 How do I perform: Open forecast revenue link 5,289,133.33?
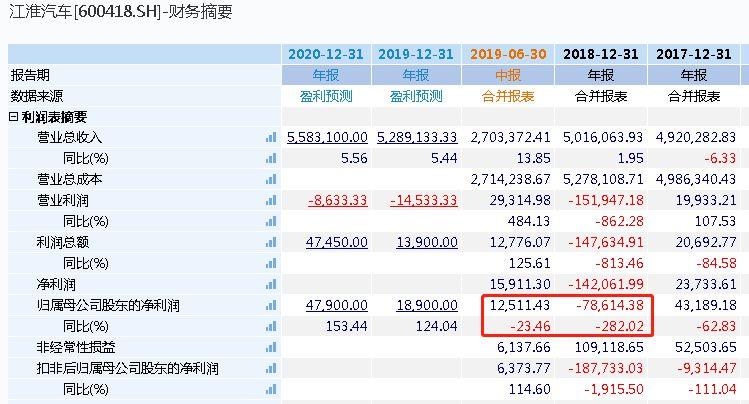click(417, 138)
